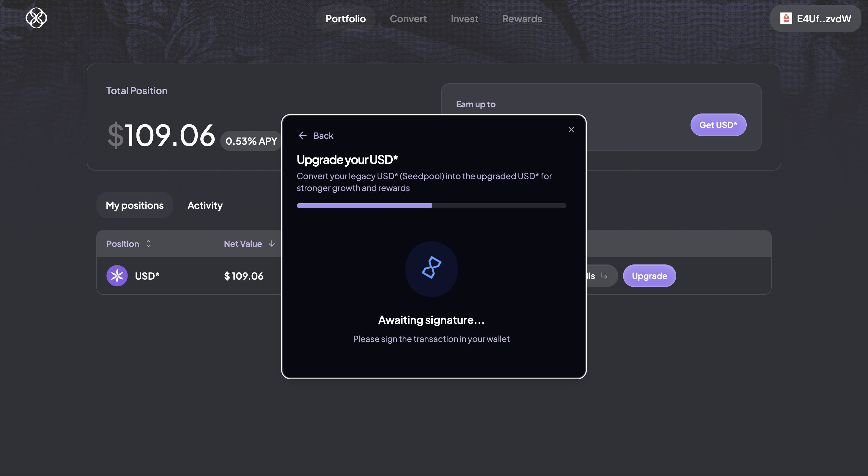Click the 0.53% APY badge
The image size is (868, 476).
tap(251, 141)
